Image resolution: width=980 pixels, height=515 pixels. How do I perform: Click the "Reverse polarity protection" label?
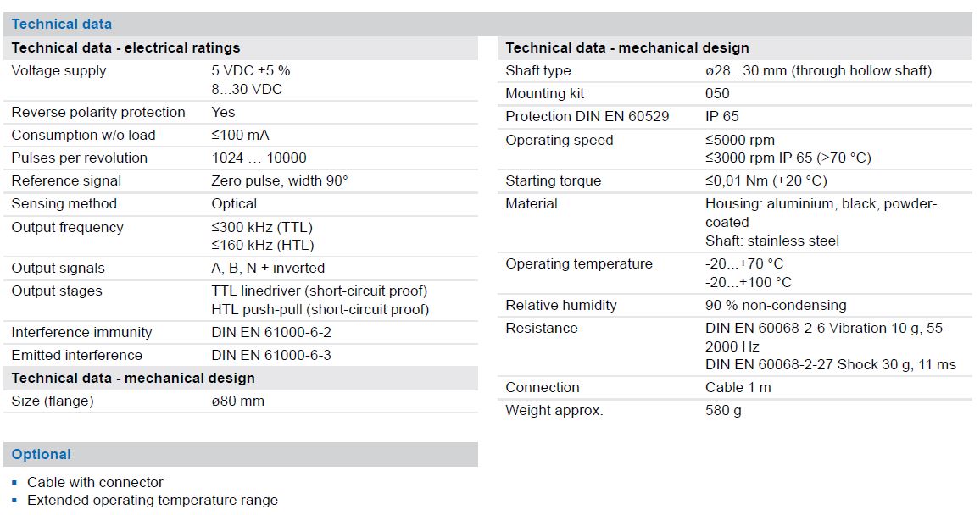click(97, 113)
